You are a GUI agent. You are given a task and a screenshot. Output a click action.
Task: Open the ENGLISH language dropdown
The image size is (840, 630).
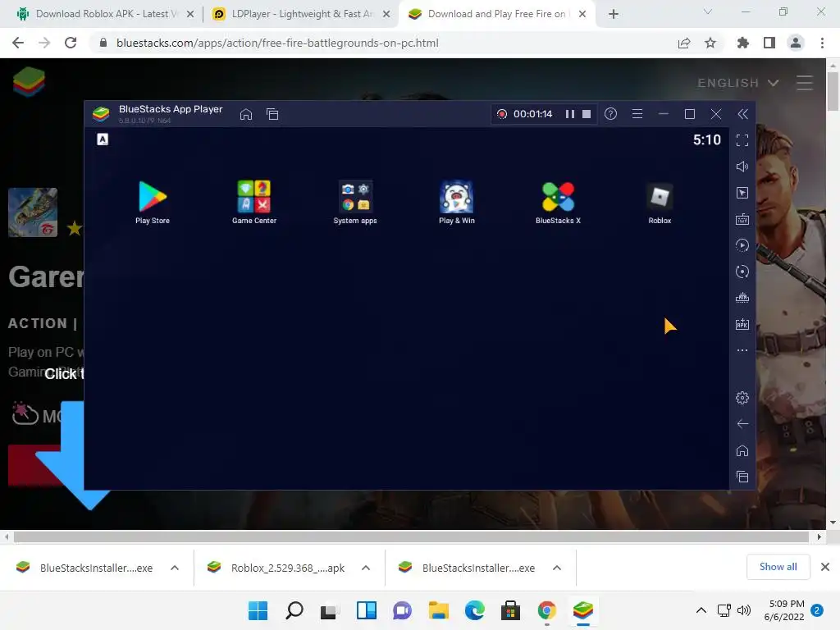(737, 83)
